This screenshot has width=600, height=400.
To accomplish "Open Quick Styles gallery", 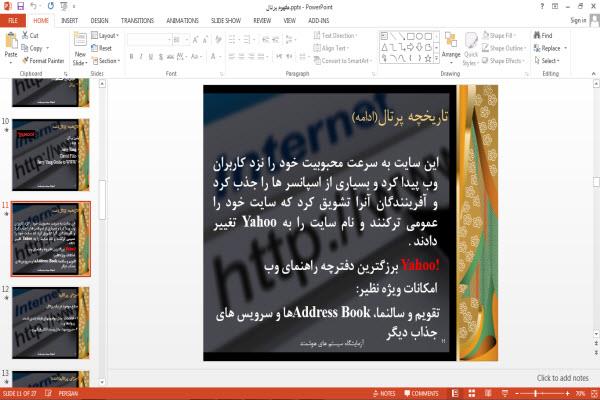I will (x=471, y=49).
